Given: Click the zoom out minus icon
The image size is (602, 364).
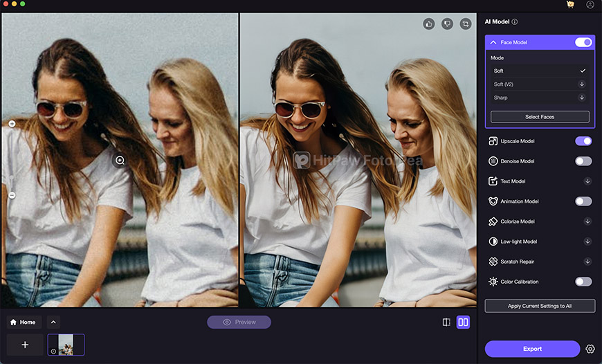Looking at the screenshot, I should pos(12,195).
